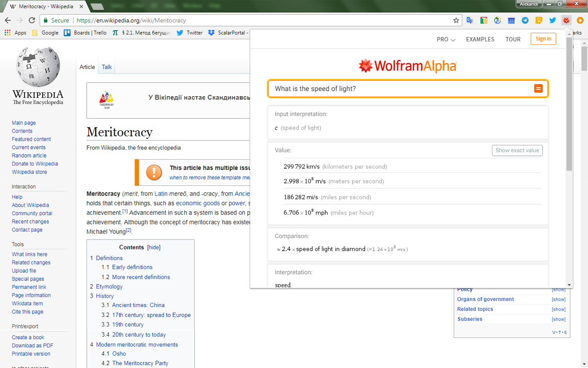Open the Latin language link

[x=161, y=194]
